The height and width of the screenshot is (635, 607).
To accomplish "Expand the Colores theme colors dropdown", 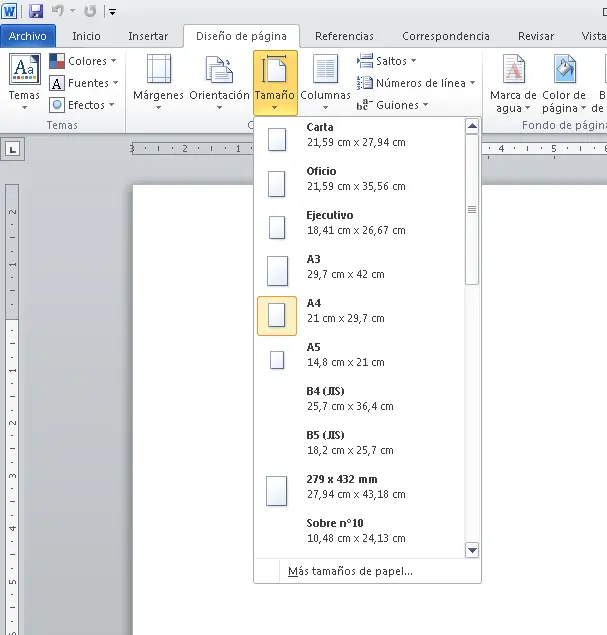I will (85, 61).
